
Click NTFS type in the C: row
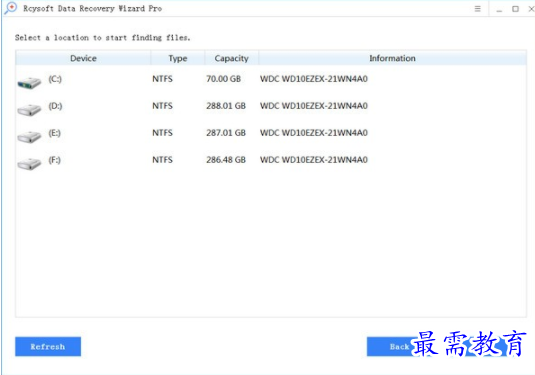pos(162,79)
